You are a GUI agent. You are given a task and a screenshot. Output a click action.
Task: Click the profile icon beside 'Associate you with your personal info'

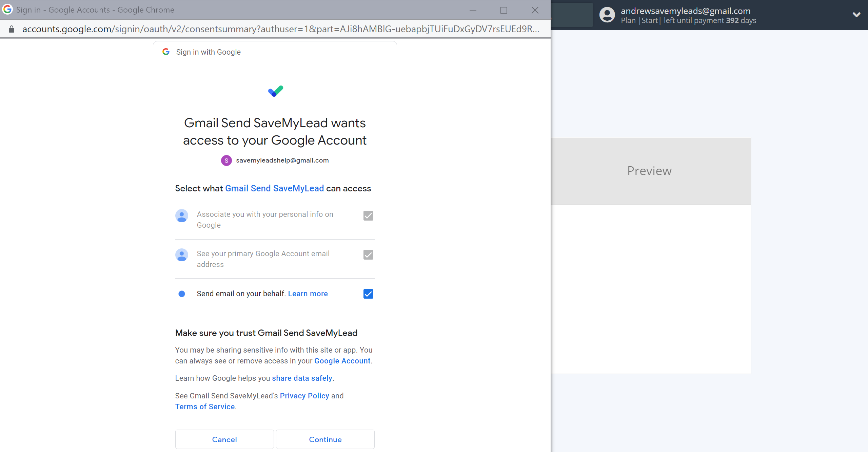pos(182,216)
